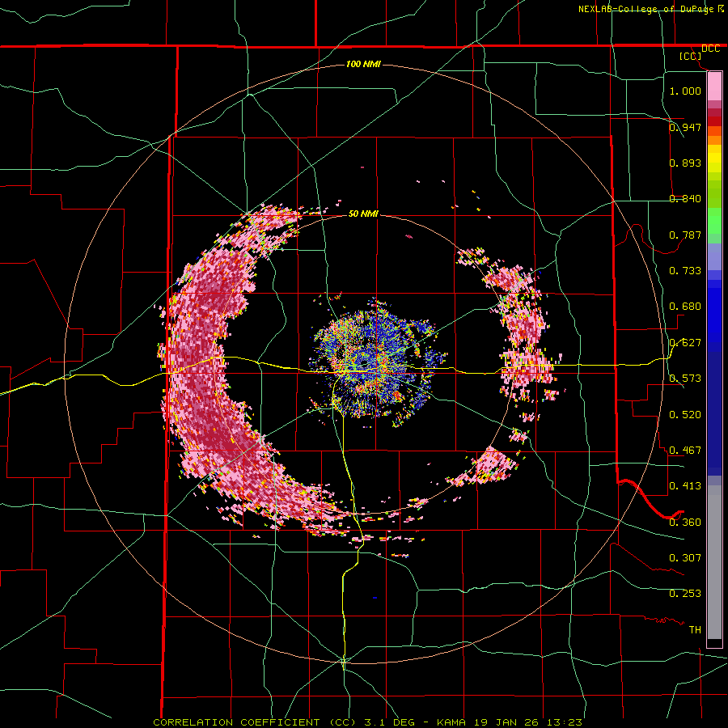This screenshot has height=728, width=728.
Task: Click the DCC label above the color scale
Action: pyautogui.click(x=710, y=49)
